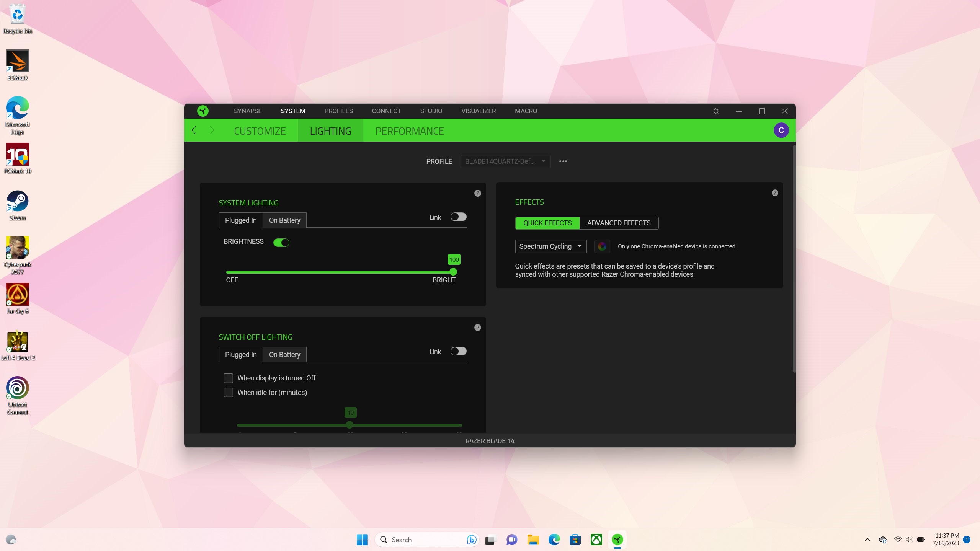Expand the Profile dropdown BLADE14QUARTZ

point(505,161)
